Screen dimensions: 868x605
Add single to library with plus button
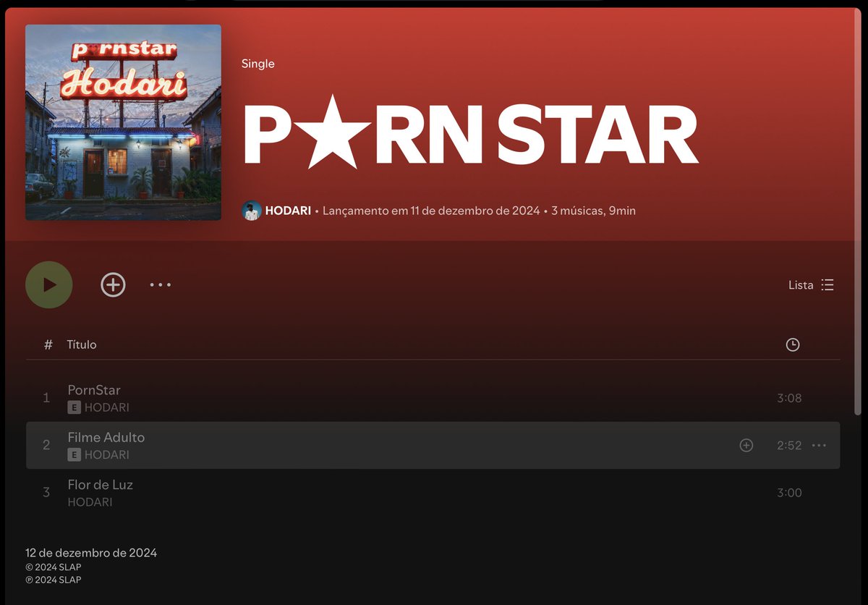tap(113, 285)
